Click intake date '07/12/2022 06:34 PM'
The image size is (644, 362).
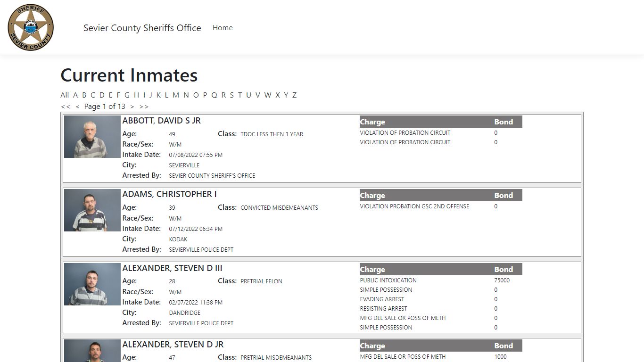coord(196,229)
